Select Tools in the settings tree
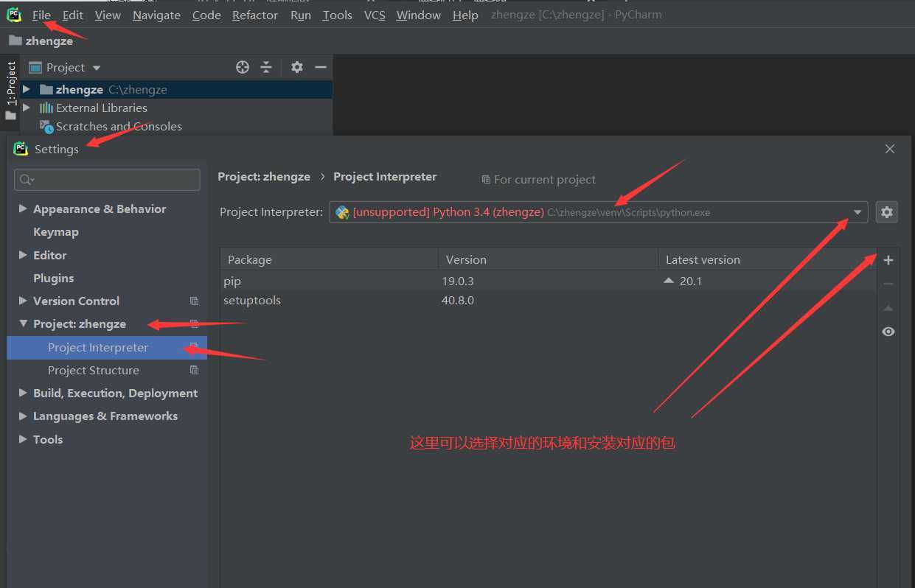 48,439
